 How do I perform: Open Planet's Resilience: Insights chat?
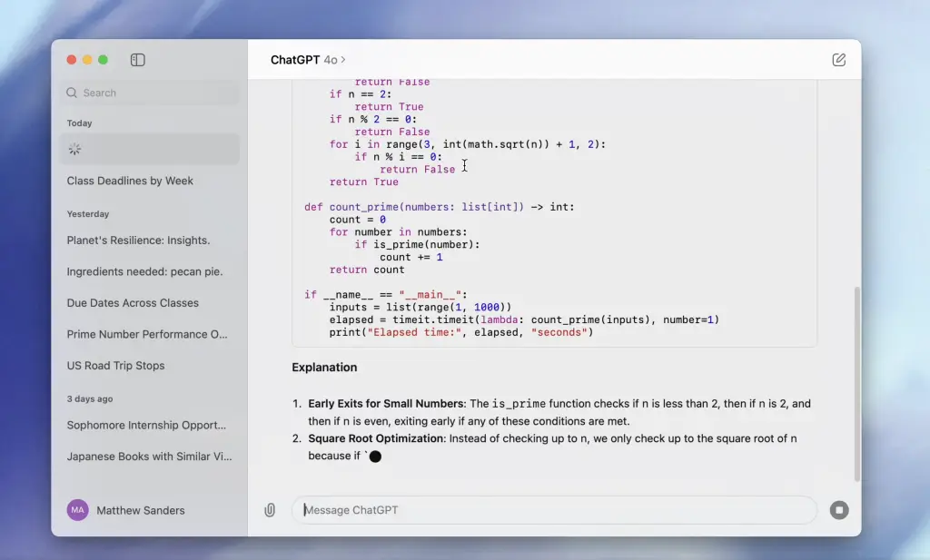pos(138,241)
